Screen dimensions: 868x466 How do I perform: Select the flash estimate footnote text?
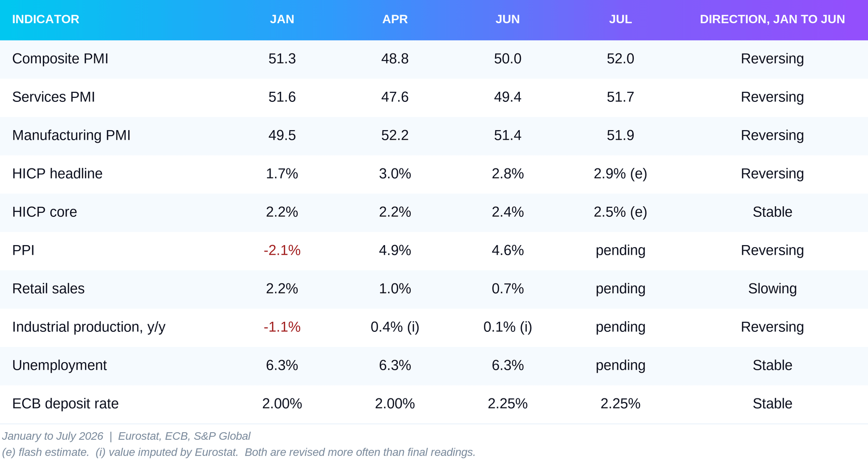coord(46,452)
